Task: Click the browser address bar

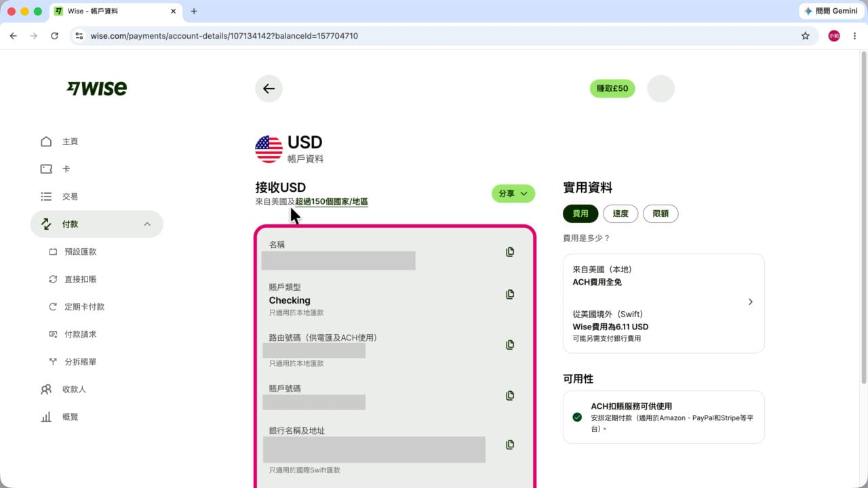Action: coord(434,36)
